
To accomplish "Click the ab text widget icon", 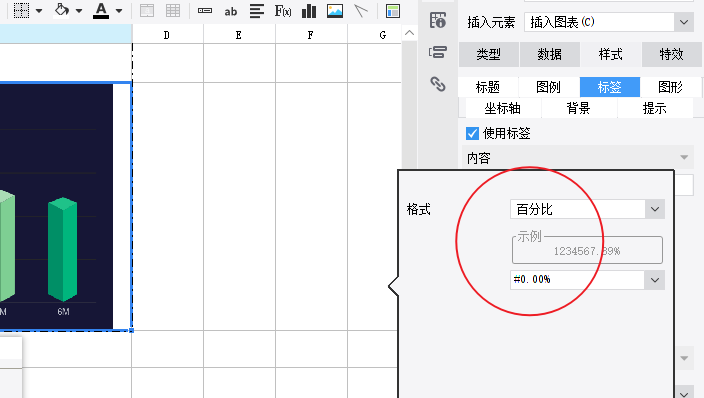I will [231, 12].
